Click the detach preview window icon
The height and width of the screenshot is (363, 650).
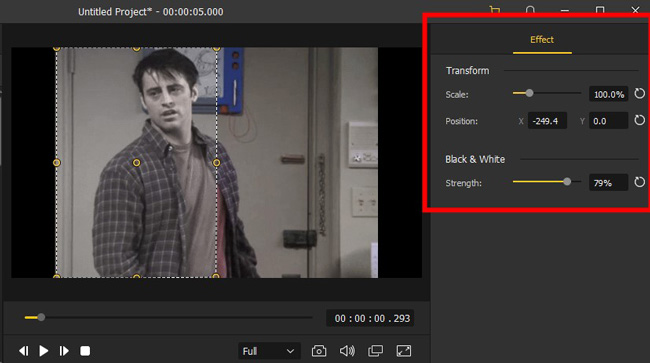[x=375, y=351]
